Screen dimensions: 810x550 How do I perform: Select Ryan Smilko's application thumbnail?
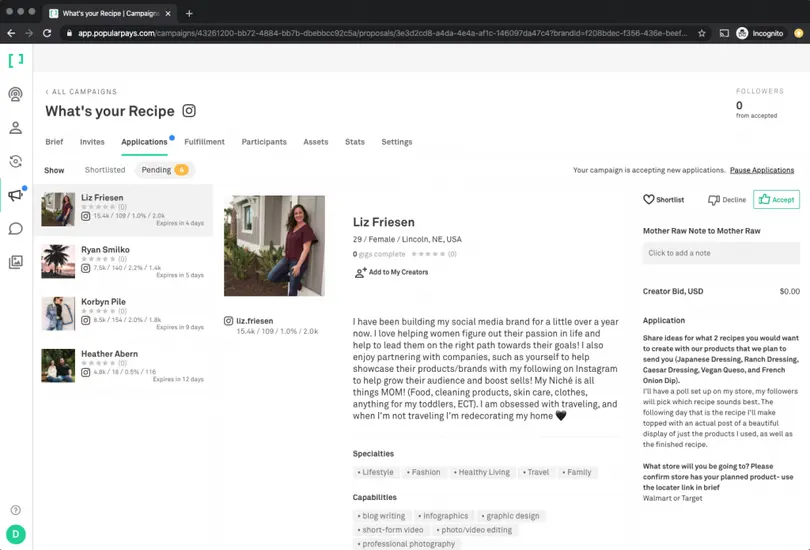pos(58,261)
